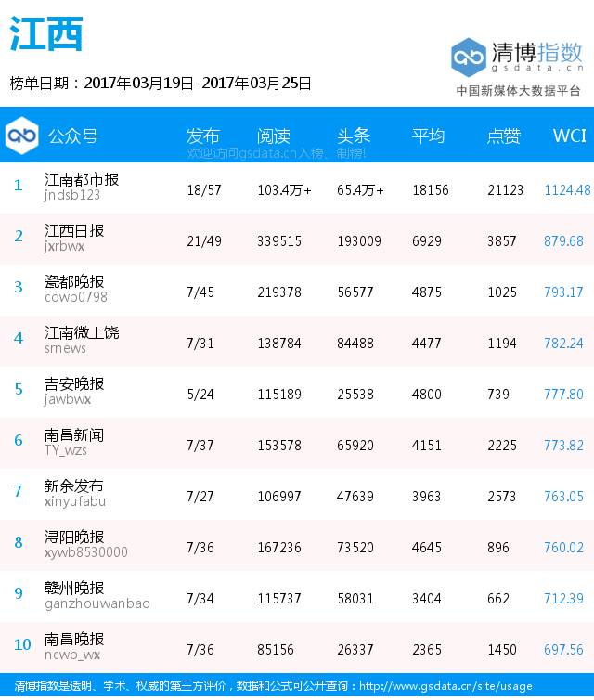Click publish count 21/49
This screenshot has width=594, height=700.
pos(204,241)
